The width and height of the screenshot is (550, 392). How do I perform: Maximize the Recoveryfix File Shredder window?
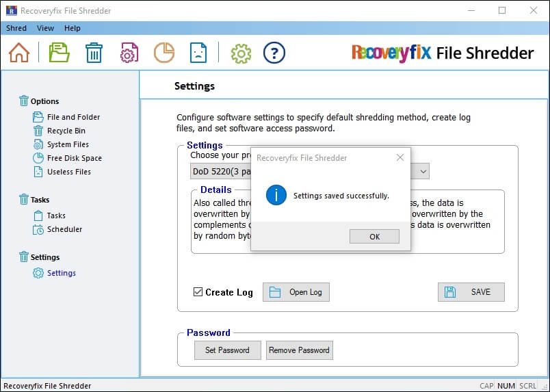tap(502, 10)
